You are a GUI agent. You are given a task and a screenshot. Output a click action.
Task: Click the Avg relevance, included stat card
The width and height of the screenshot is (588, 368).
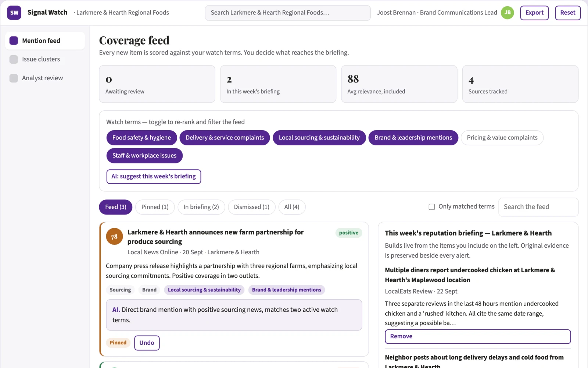[x=399, y=84]
